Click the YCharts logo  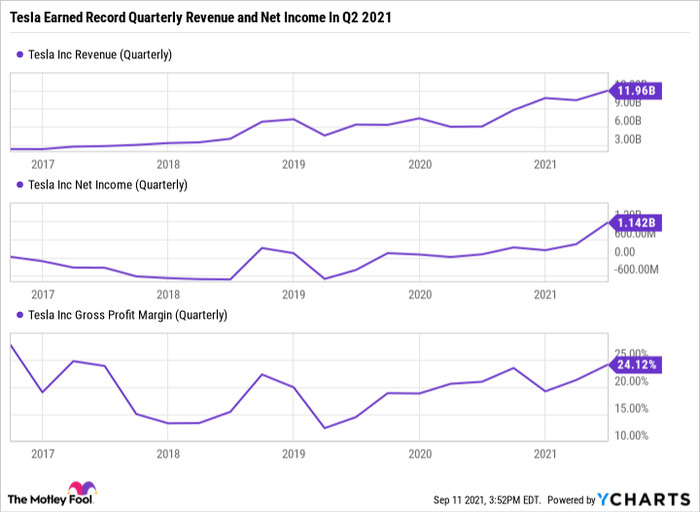tap(644, 499)
